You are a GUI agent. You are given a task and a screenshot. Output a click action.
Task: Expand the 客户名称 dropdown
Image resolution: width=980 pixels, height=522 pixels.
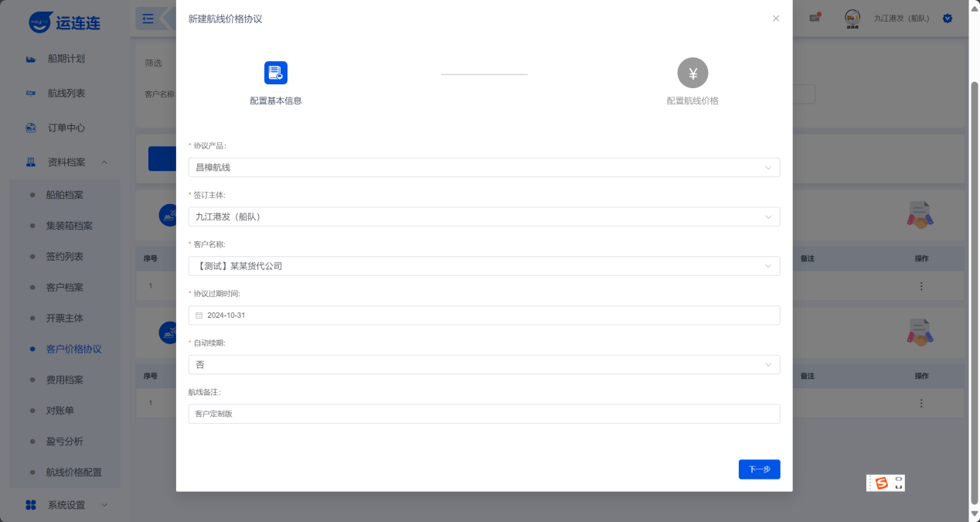[x=484, y=266]
